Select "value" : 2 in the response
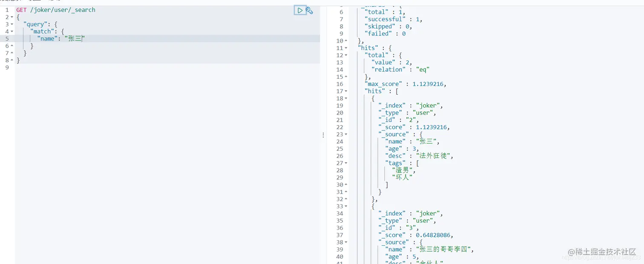The height and width of the screenshot is (264, 644). (392, 63)
